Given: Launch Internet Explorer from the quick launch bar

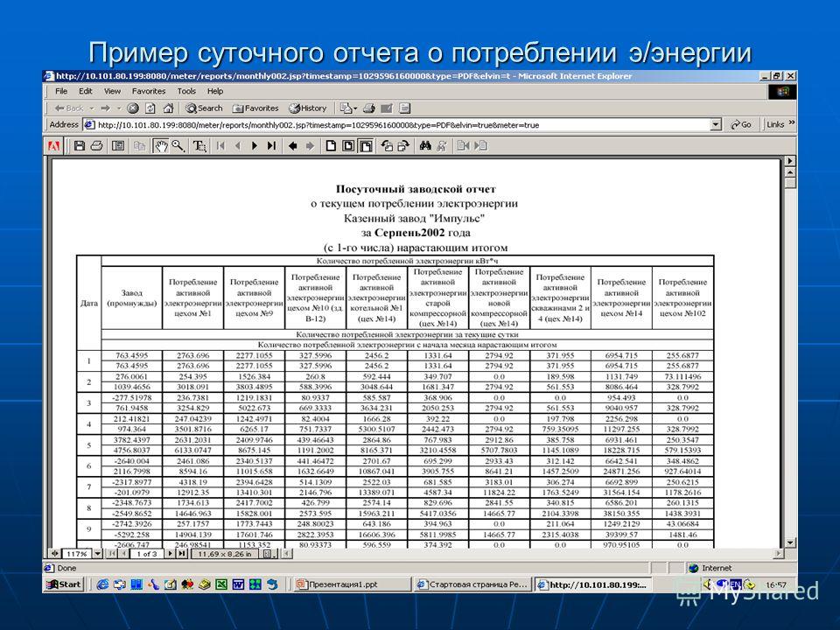Looking at the screenshot, I should click(x=102, y=584).
